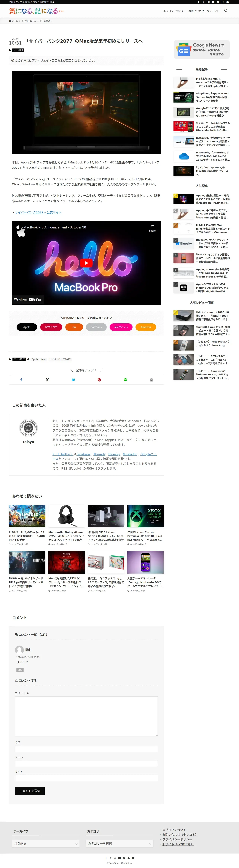Click the Watch on YouTube badge
The width and height of the screenshot is (239, 868).
pos(28,300)
